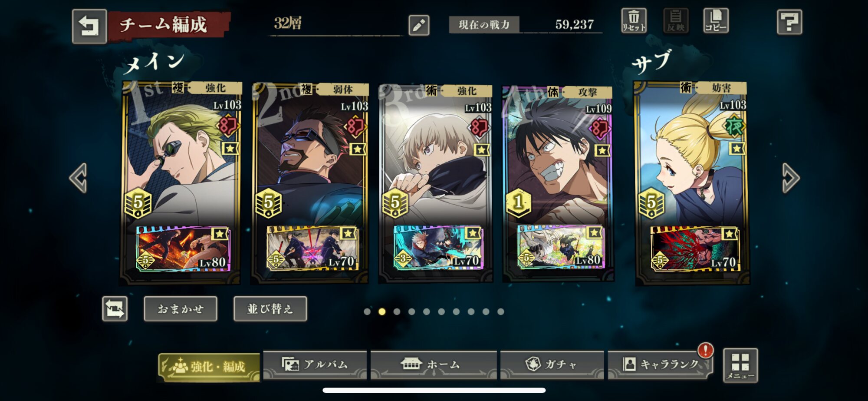868x401 pixels.
Task: Tap the コピー copy icon
Action: 716,20
